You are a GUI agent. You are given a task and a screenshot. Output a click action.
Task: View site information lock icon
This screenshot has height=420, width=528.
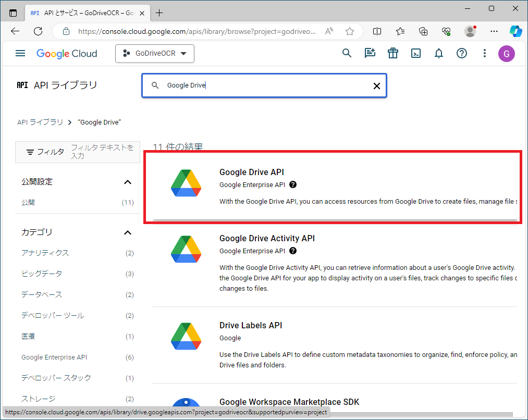66,31
